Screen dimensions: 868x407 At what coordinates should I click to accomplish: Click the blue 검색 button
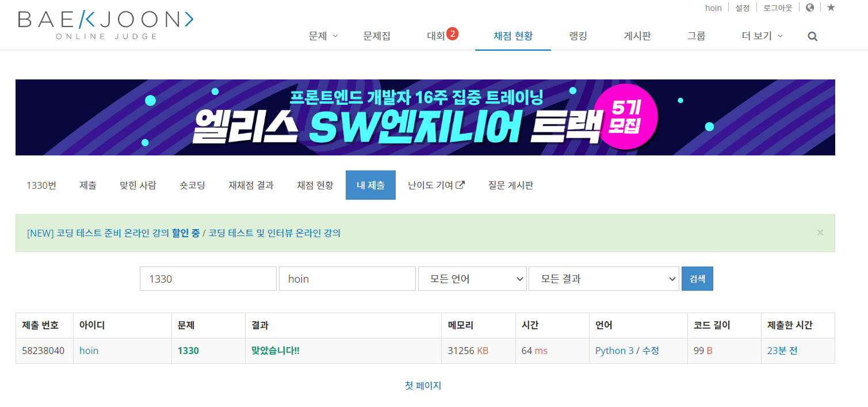[x=697, y=279]
